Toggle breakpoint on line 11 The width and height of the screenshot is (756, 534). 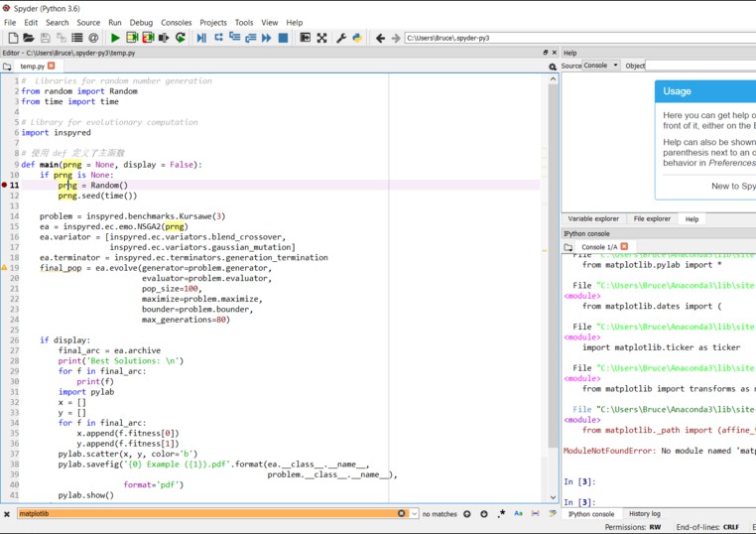[x=4, y=185]
